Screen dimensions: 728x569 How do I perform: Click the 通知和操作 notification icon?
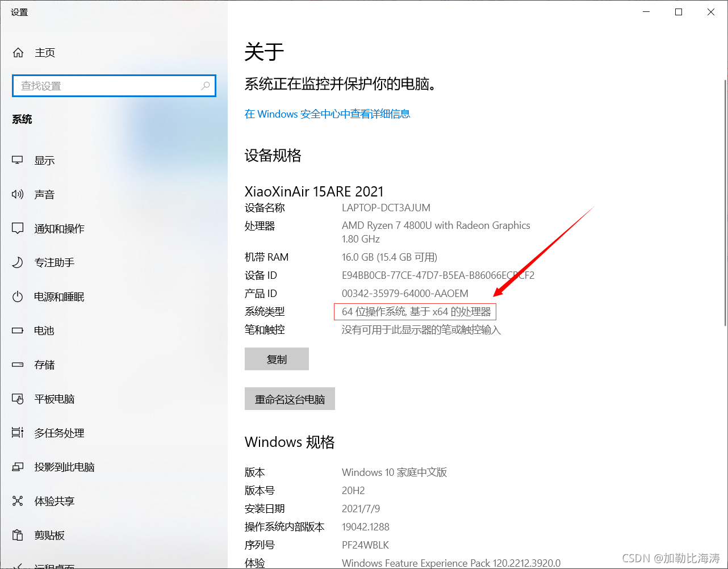[x=18, y=229]
